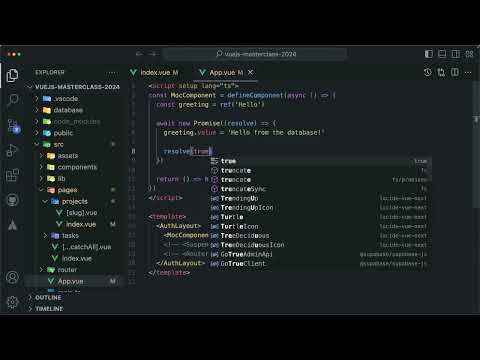Click the 'MocComponent' identifier in code

(193, 95)
